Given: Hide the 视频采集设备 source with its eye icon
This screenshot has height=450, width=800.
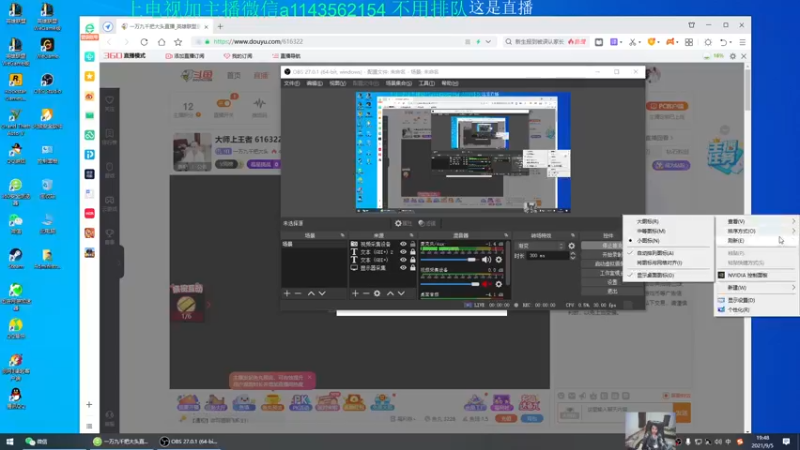Looking at the screenshot, I should pyautogui.click(x=403, y=244).
